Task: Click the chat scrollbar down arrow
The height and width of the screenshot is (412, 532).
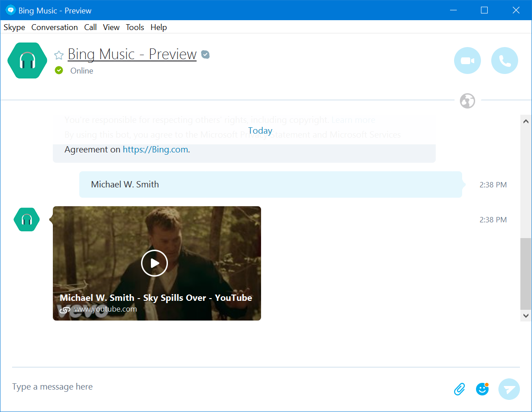Action: click(526, 316)
